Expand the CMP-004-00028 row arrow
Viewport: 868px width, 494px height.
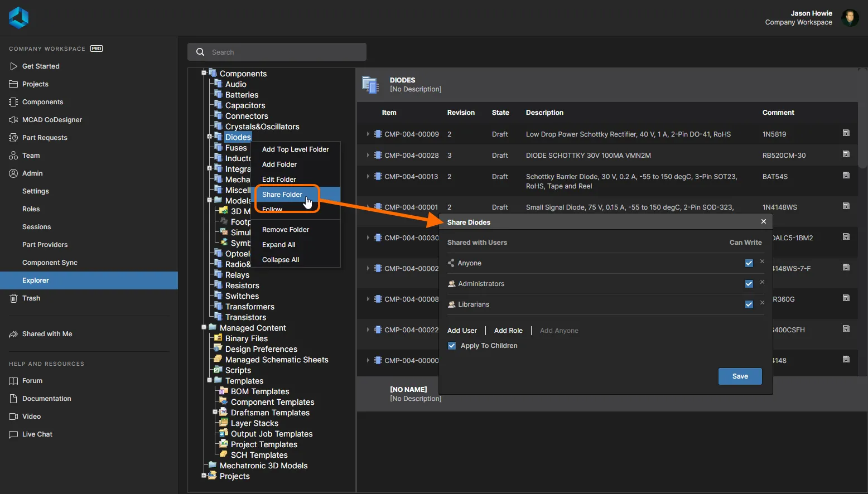[368, 156]
